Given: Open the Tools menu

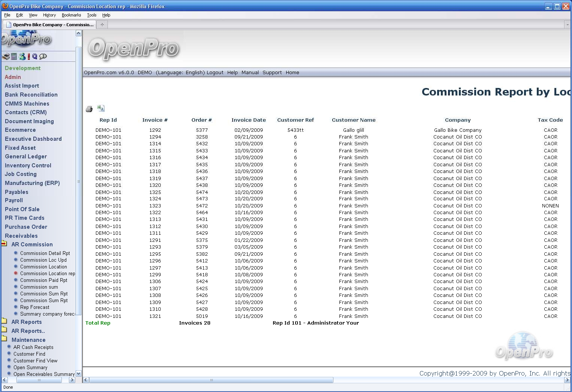Looking at the screenshot, I should (x=91, y=15).
